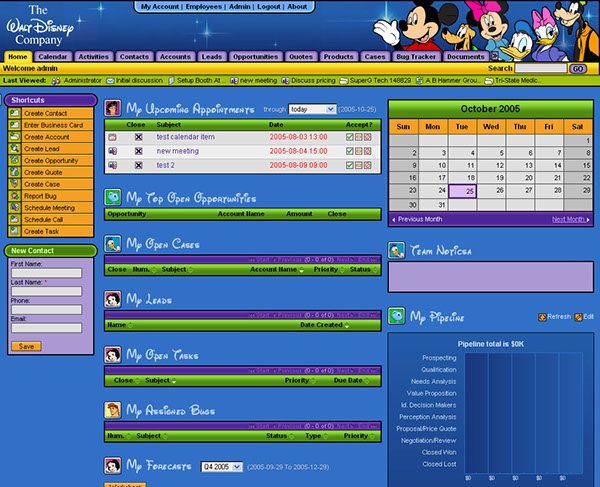Close the 'test calendar item' appointment
Screen dimensions: 600x487
[x=139, y=137]
